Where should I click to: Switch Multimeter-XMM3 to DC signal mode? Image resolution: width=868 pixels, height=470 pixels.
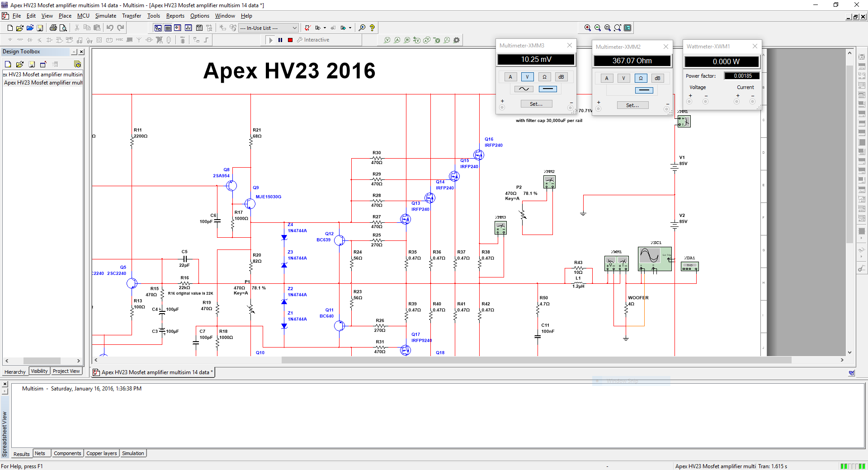tap(547, 89)
